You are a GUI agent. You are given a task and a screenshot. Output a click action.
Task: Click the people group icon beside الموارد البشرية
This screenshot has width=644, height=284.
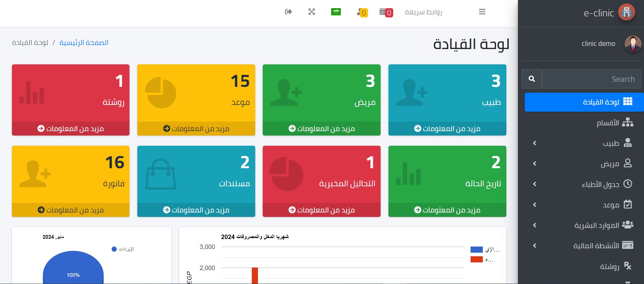tap(628, 225)
